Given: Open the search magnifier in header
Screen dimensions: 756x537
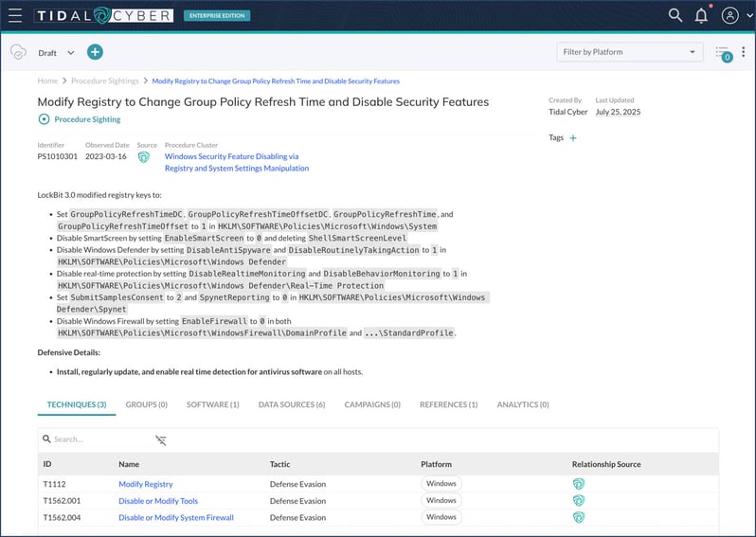Looking at the screenshot, I should [x=675, y=15].
